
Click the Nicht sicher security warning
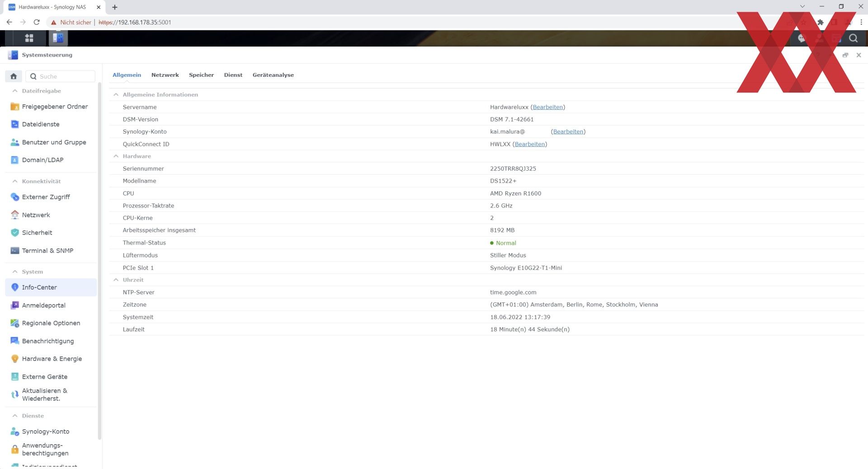click(x=71, y=22)
